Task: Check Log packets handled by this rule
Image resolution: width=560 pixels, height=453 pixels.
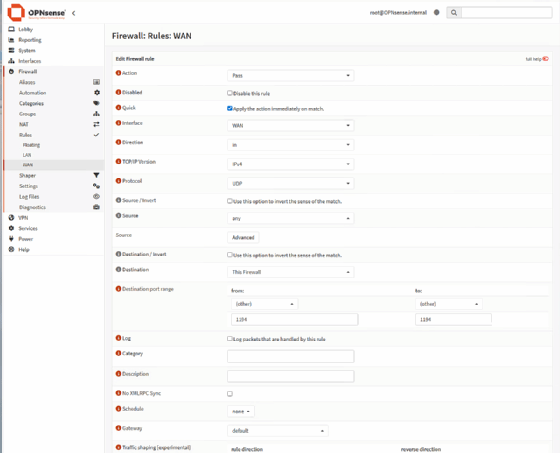Action: [x=230, y=339]
